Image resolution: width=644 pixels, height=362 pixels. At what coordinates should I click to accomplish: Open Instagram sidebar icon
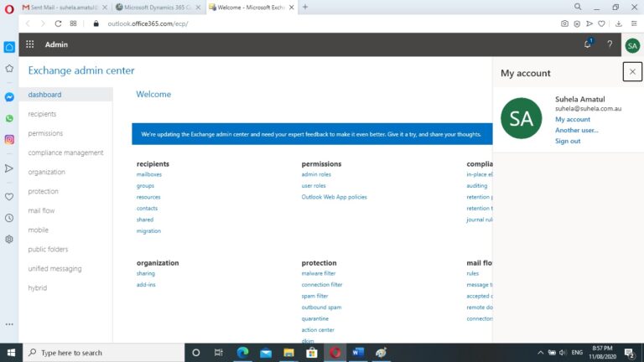9,140
